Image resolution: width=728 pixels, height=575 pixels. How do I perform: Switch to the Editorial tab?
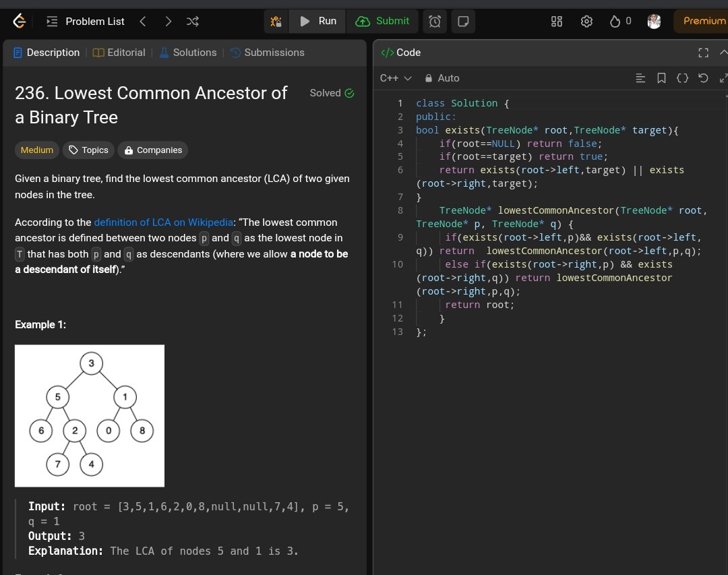pyautogui.click(x=119, y=53)
